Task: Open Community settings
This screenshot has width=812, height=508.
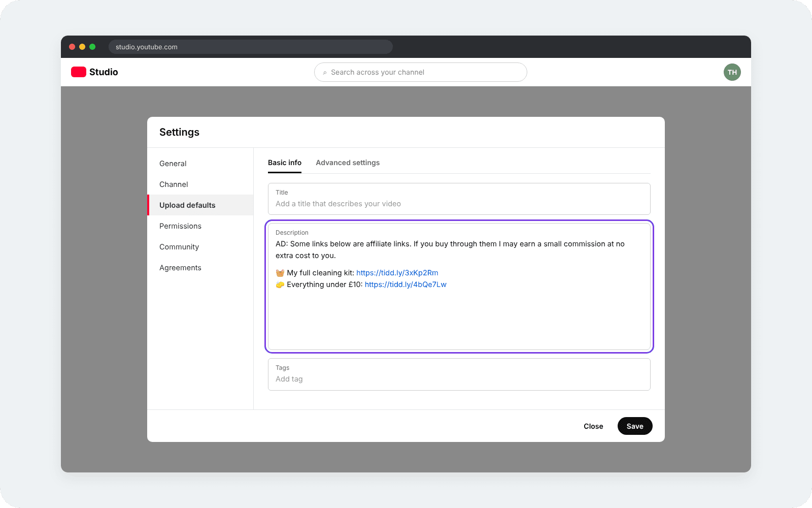Action: (200, 247)
